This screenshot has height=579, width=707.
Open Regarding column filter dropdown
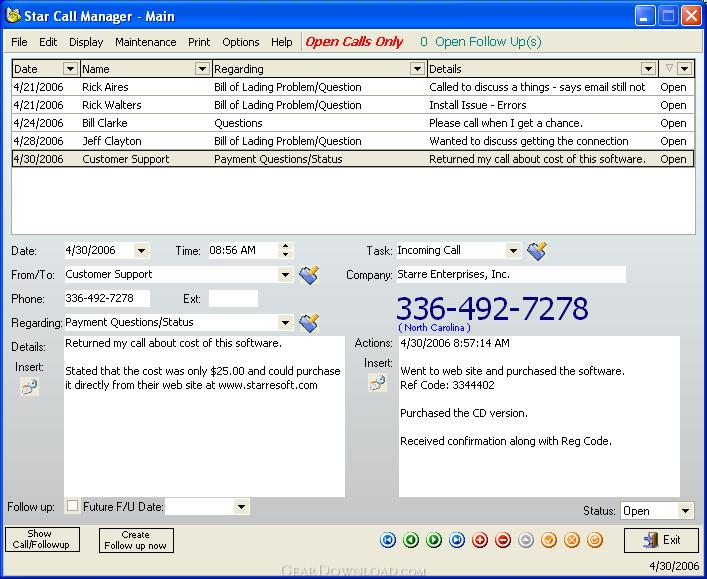tap(418, 69)
